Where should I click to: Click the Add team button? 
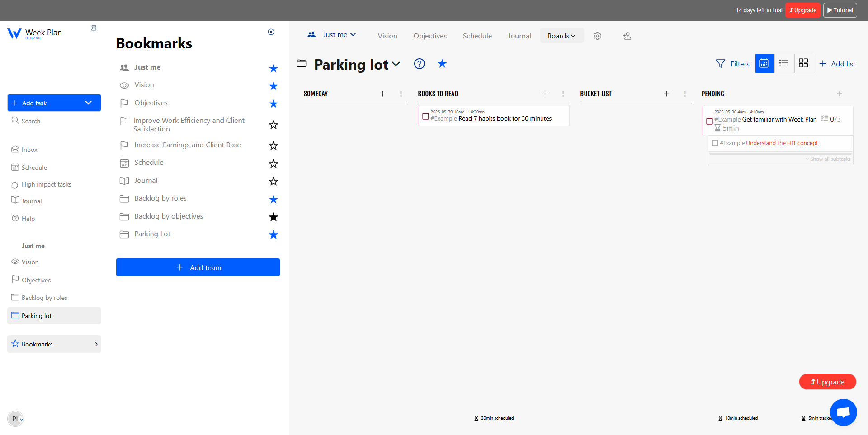coord(198,267)
